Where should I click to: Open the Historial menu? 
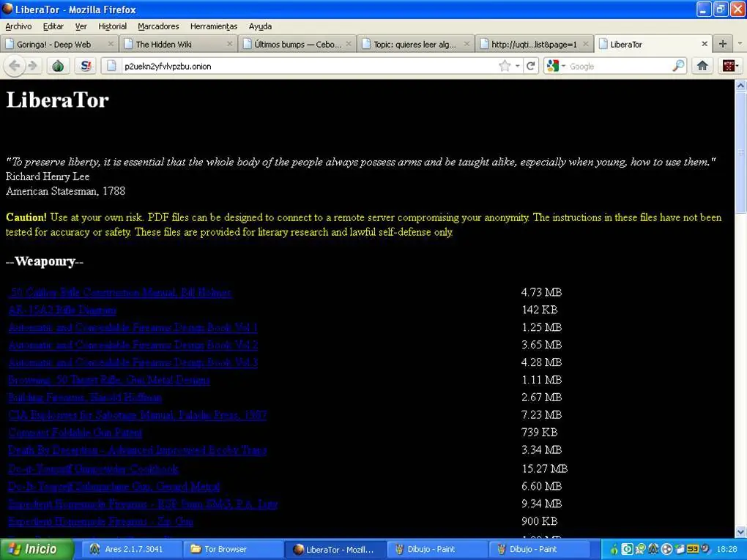click(113, 26)
